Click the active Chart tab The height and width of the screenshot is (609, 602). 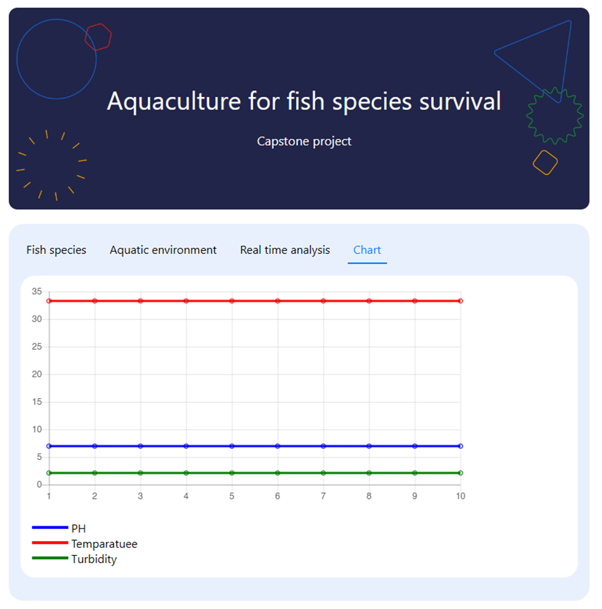coord(367,250)
